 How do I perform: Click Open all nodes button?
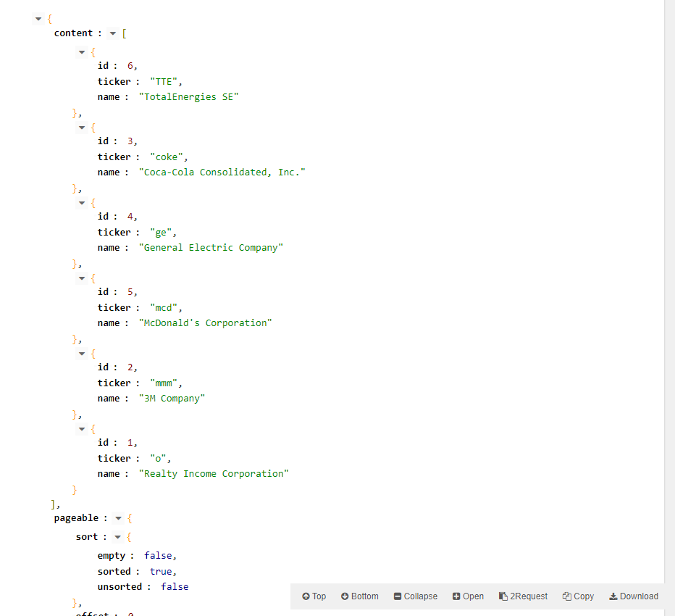pos(468,596)
